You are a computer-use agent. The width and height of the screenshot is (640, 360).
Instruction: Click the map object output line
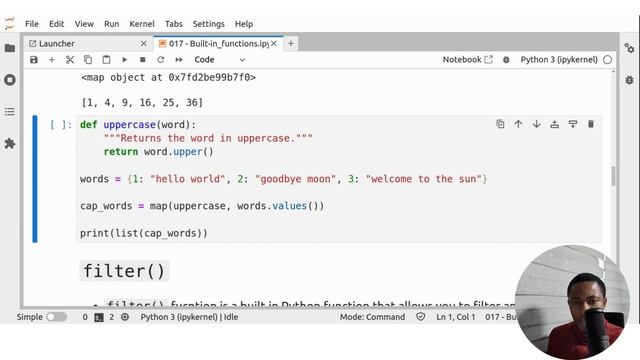pos(168,78)
